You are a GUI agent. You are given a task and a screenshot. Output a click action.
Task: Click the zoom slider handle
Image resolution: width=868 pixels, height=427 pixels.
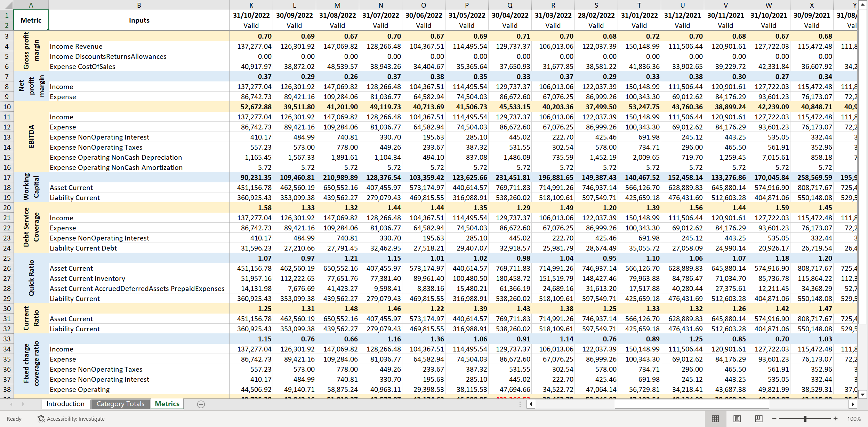pos(805,419)
